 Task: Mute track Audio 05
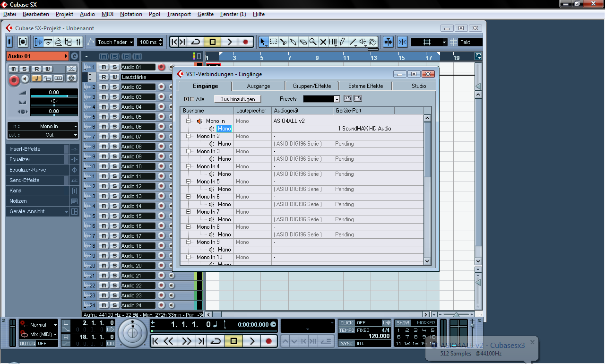[104, 117]
